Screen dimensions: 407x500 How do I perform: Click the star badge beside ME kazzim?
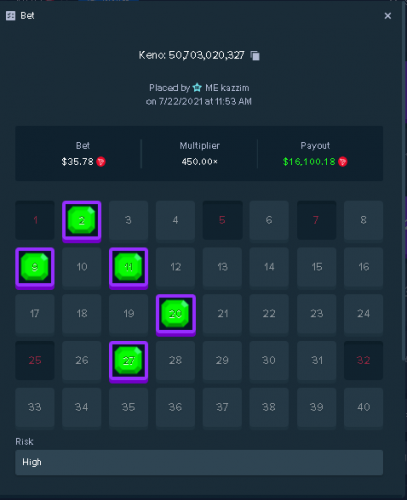click(197, 88)
